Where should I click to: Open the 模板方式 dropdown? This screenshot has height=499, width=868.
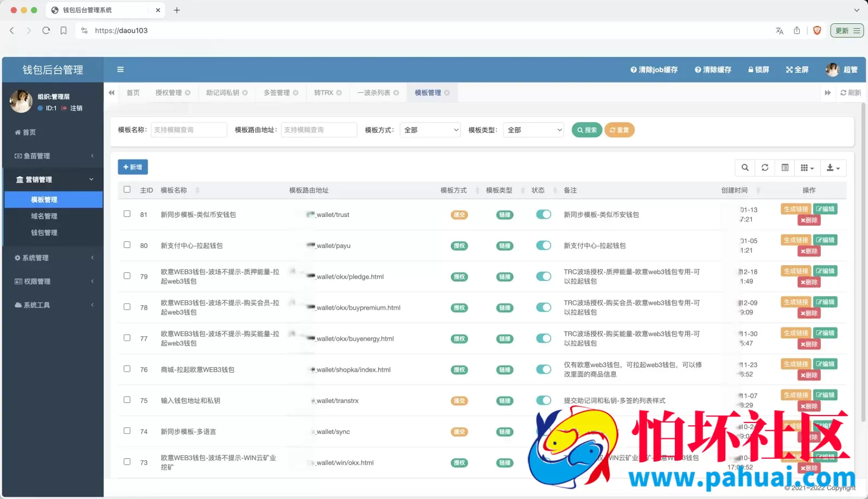(431, 130)
